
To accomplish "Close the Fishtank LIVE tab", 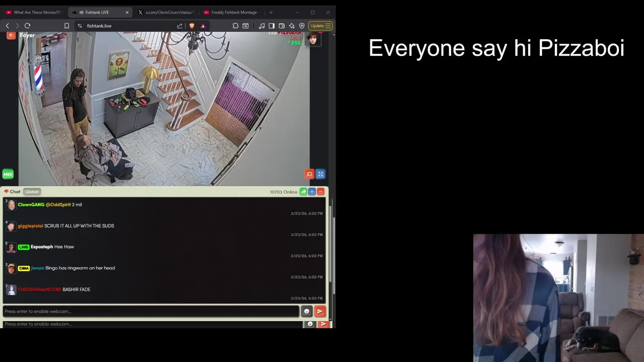I will (127, 12).
